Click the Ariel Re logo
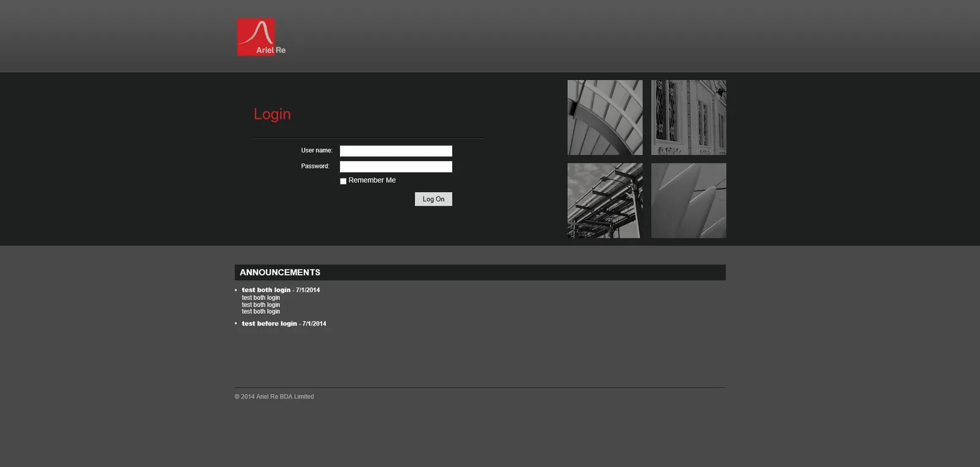Viewport: 980px width, 467px height. (262, 37)
